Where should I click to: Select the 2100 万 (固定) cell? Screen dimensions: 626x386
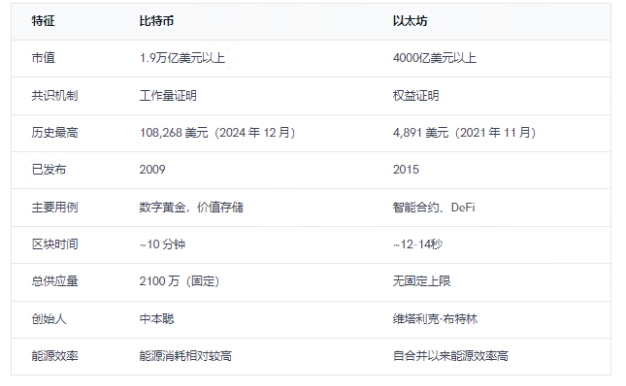click(180, 281)
